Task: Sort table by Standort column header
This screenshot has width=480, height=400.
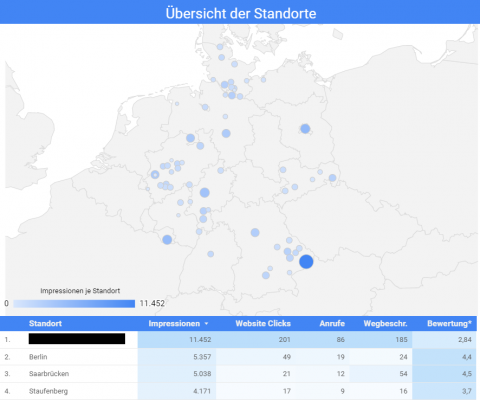Action: point(45,323)
